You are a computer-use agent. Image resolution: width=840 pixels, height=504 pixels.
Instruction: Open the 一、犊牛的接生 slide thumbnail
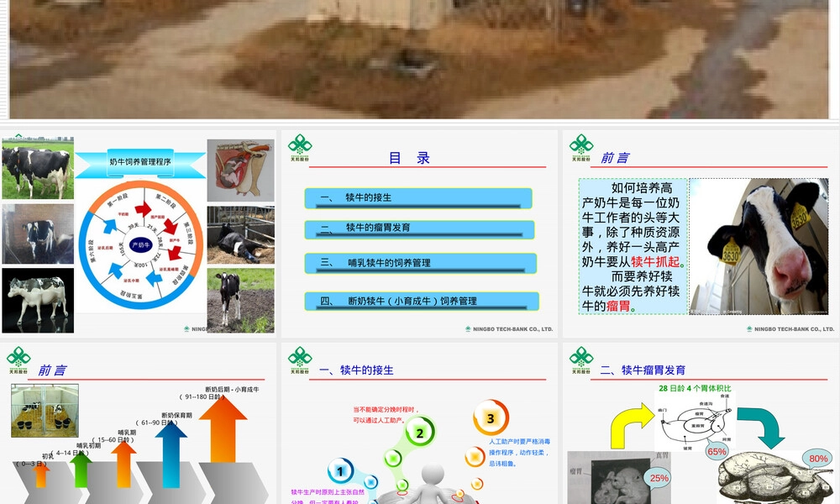[419, 423]
